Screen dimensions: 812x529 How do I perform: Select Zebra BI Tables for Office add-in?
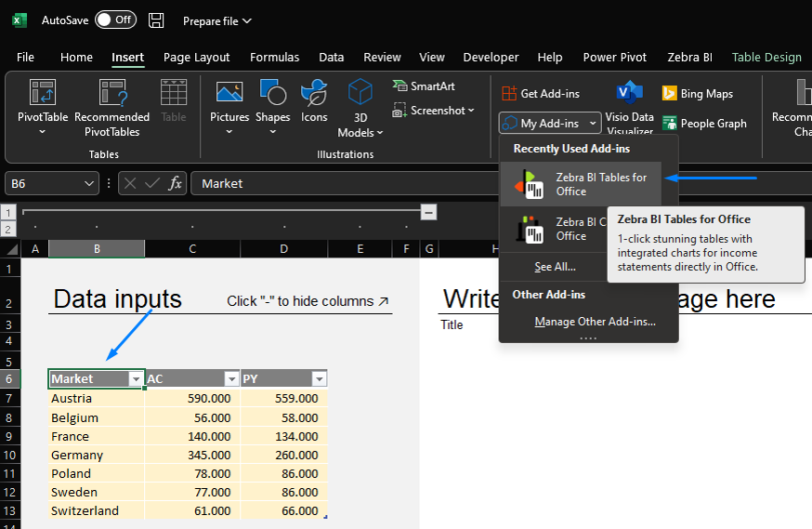point(581,184)
